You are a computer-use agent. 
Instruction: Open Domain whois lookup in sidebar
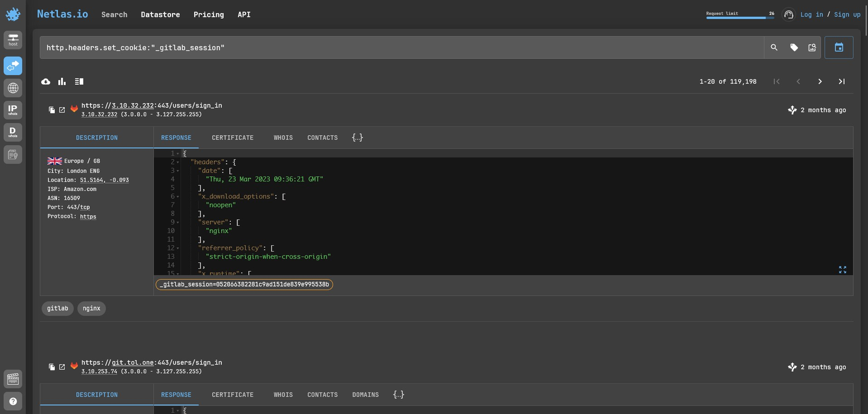(x=13, y=132)
